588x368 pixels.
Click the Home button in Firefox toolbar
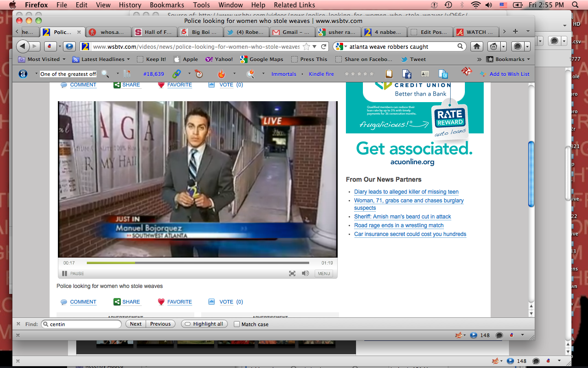[x=477, y=46]
